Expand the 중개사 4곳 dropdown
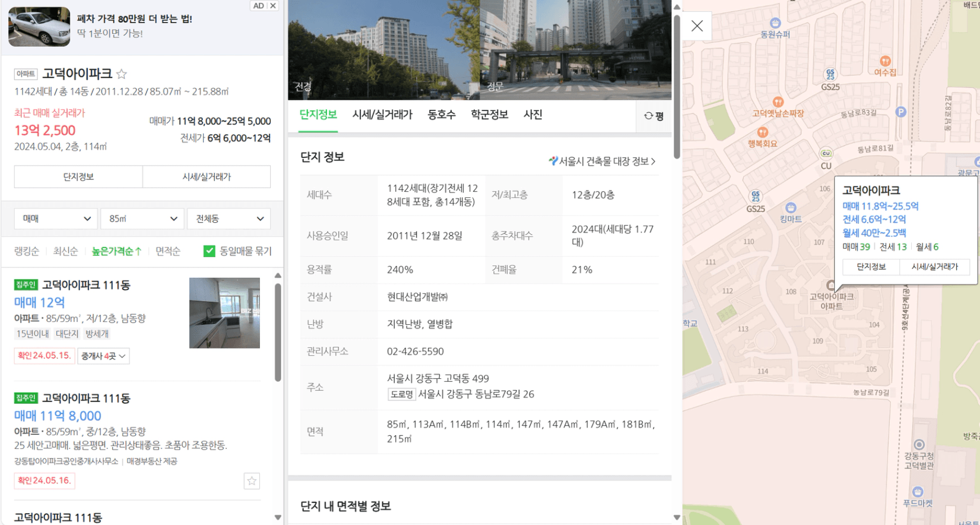 tap(103, 356)
